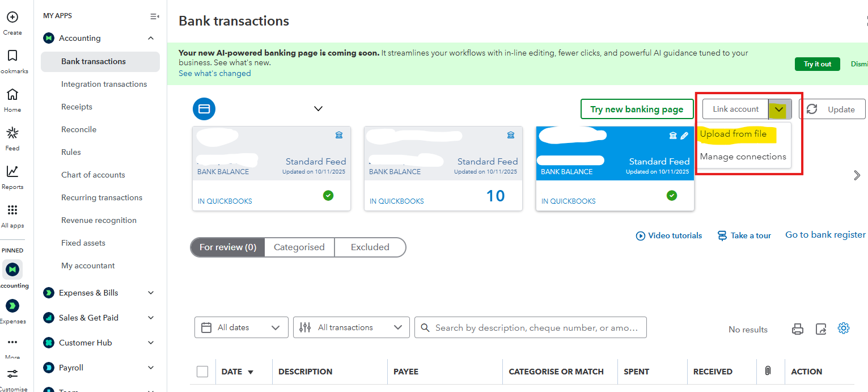868x392 pixels.
Task: Open the All transactions filter dropdown
Action: click(x=351, y=327)
